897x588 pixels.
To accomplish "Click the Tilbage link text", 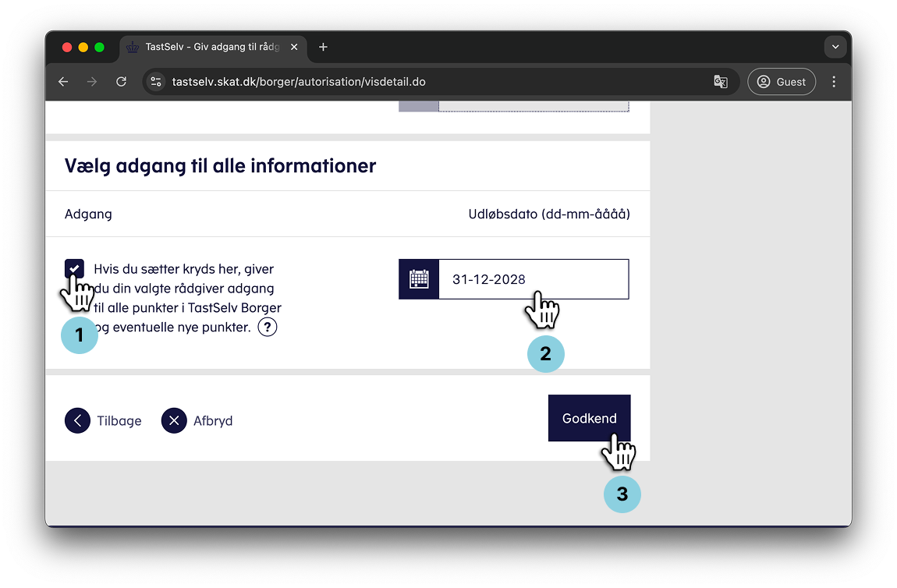I will pyautogui.click(x=119, y=421).
